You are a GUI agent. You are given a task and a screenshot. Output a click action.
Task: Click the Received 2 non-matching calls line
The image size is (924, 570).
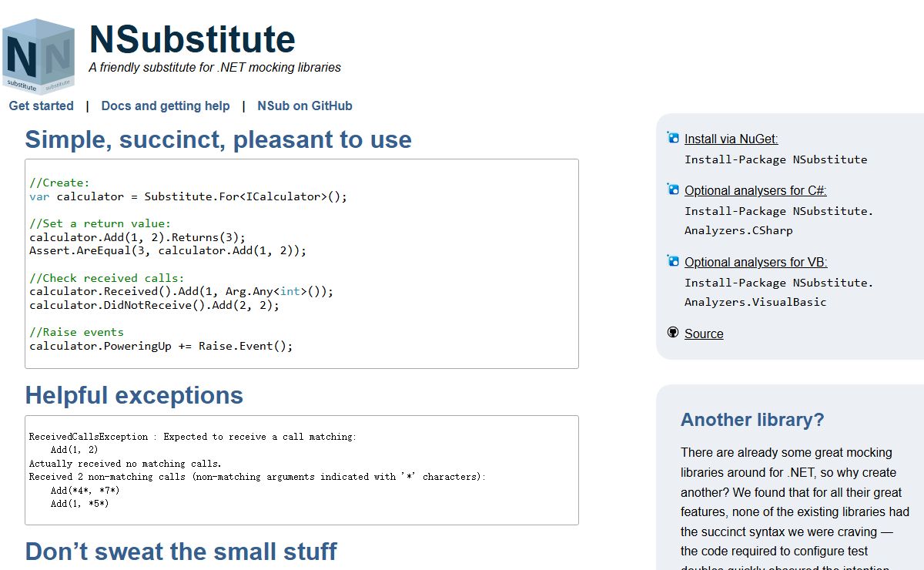click(x=257, y=477)
